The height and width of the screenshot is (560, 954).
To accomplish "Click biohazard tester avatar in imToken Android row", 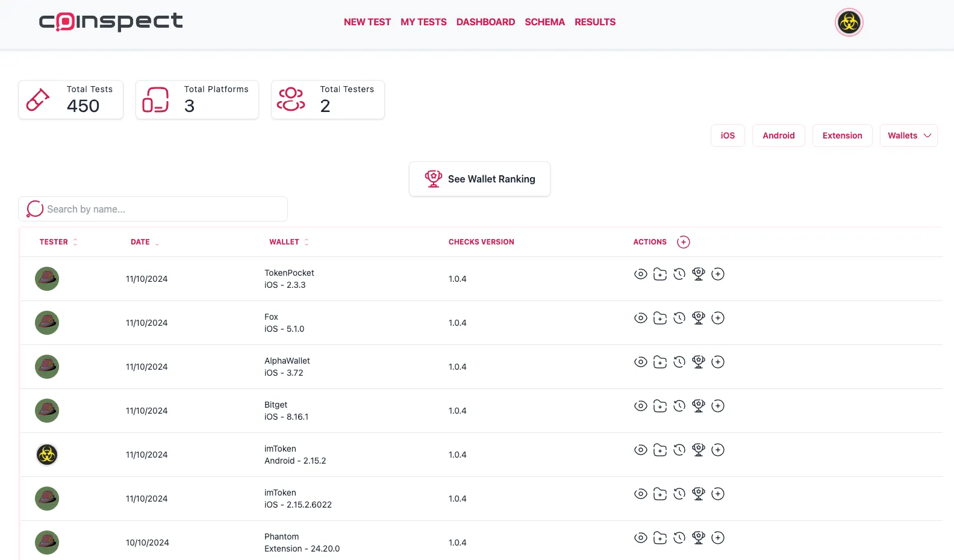I will [47, 455].
